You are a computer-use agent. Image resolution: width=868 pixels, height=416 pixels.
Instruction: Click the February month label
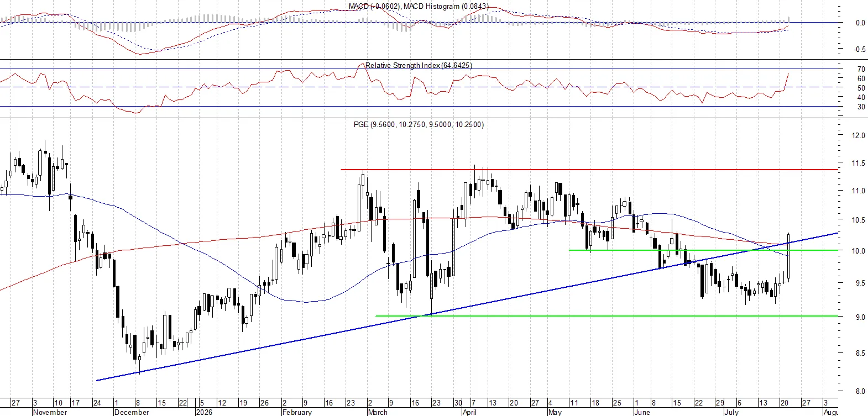pyautogui.click(x=297, y=412)
